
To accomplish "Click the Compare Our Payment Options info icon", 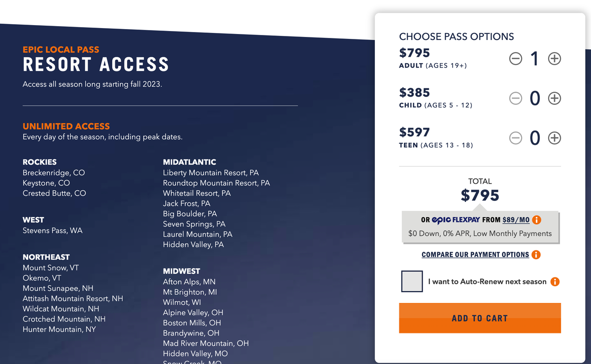I will (537, 255).
